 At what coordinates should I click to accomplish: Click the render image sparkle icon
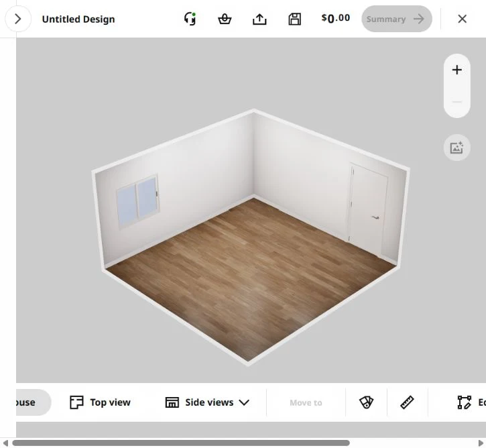(457, 148)
